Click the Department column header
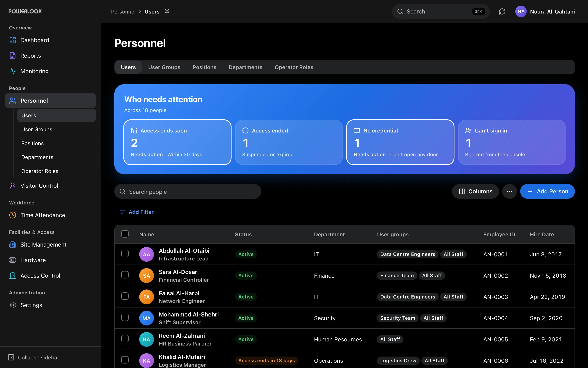The width and height of the screenshot is (588, 368). click(x=329, y=234)
